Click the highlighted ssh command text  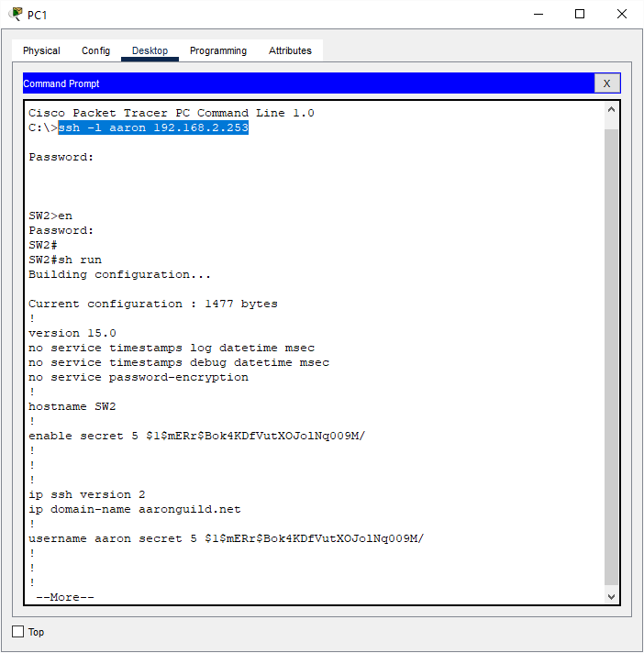tap(153, 127)
